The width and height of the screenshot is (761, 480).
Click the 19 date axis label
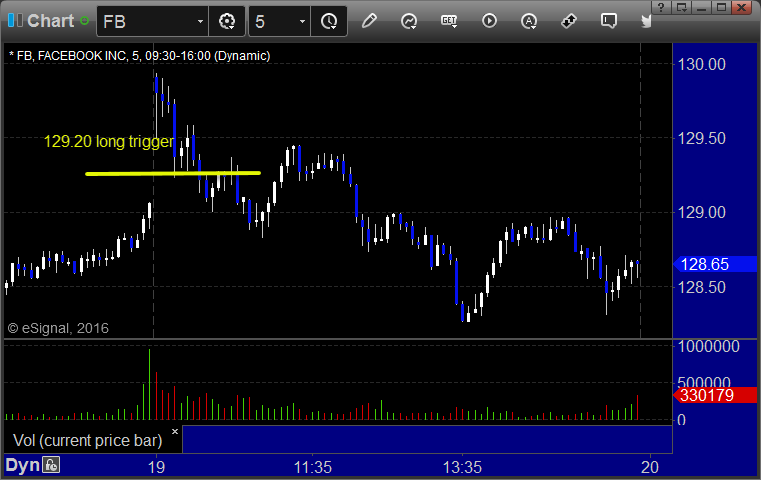coord(156,467)
